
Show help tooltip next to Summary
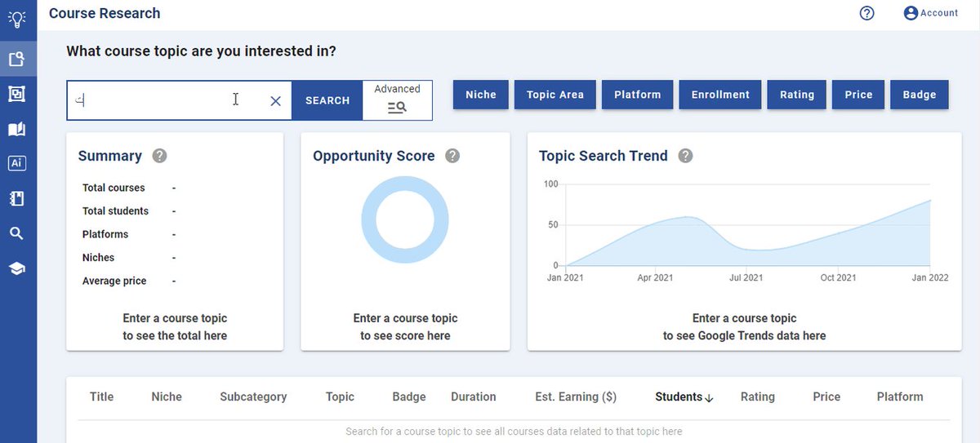point(160,156)
